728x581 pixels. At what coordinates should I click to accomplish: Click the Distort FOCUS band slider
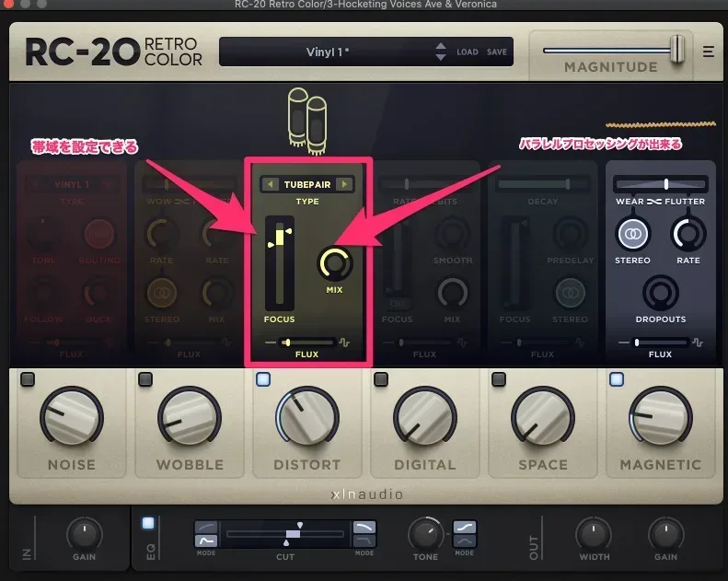(280, 262)
